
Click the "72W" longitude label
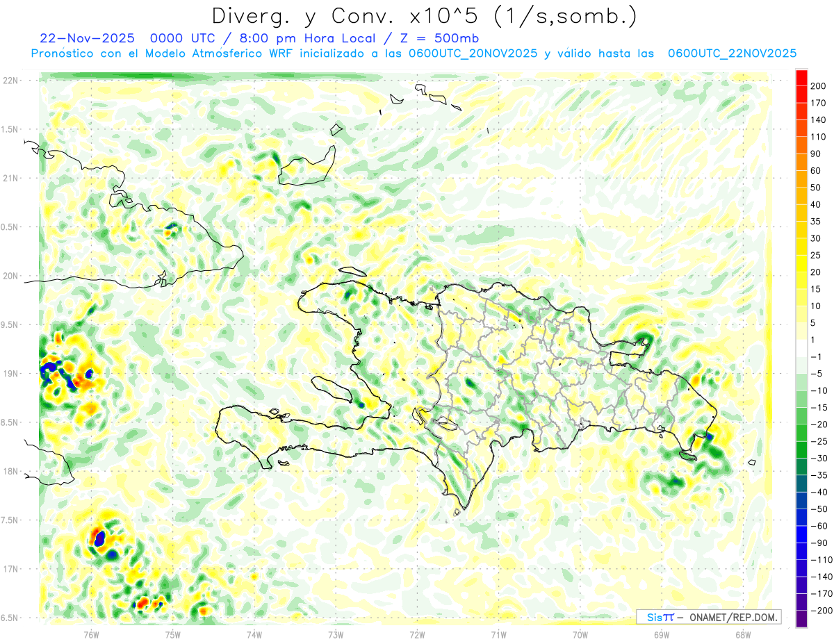417,634
